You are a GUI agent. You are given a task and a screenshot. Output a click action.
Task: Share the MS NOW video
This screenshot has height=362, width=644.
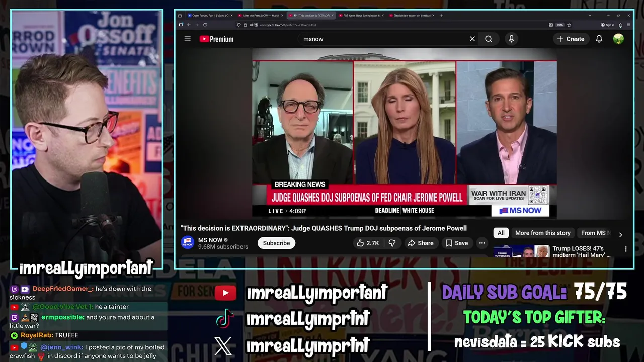tap(421, 243)
